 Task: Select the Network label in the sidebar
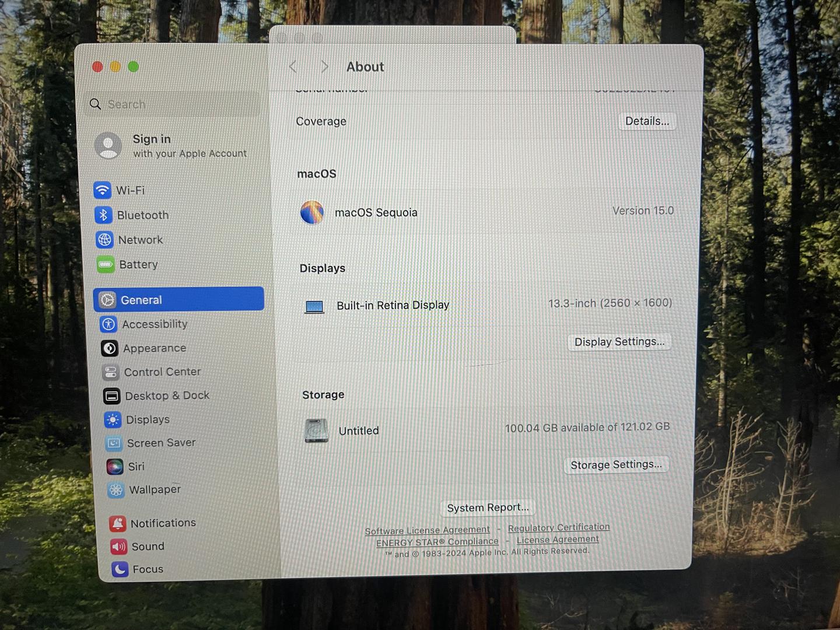click(141, 240)
